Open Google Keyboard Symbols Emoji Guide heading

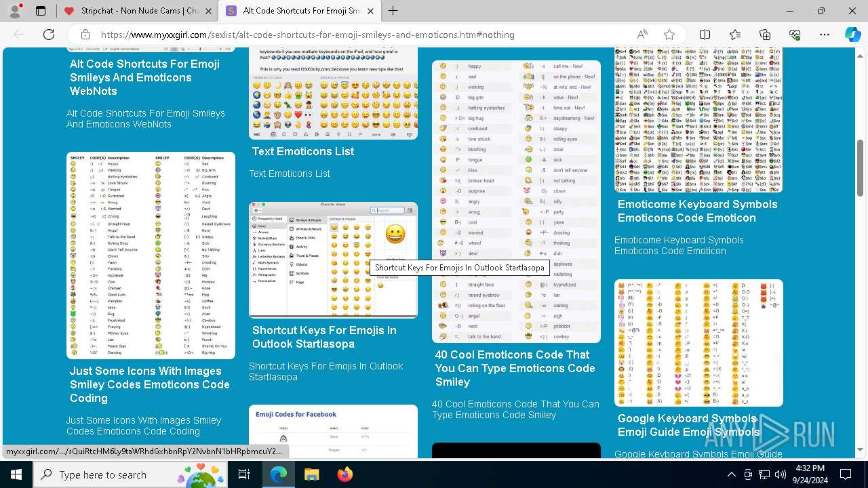click(688, 425)
